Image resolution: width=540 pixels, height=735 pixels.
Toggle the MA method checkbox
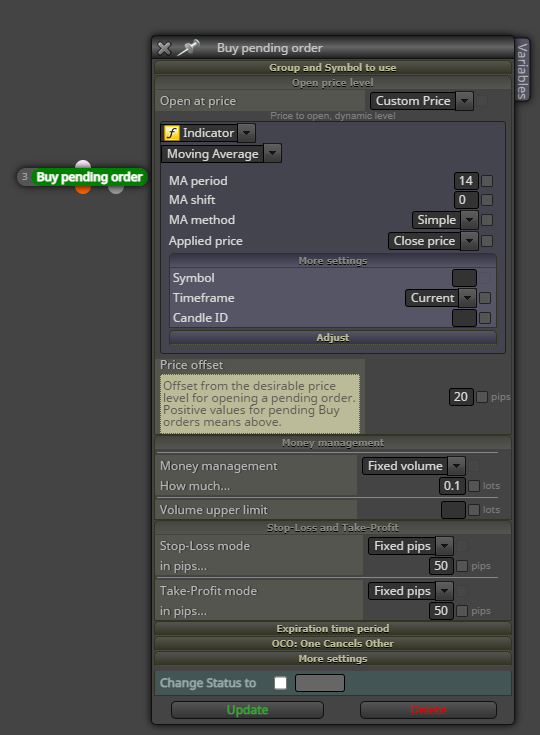487,220
